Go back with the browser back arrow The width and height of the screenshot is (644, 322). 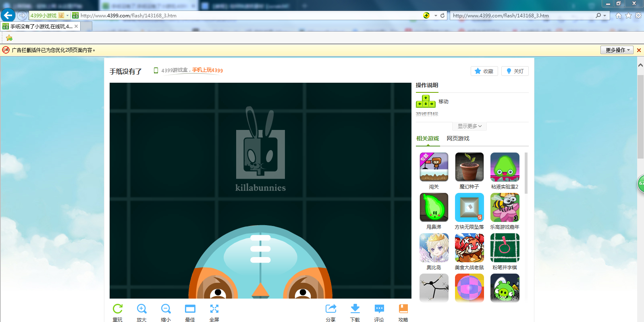coord(8,15)
